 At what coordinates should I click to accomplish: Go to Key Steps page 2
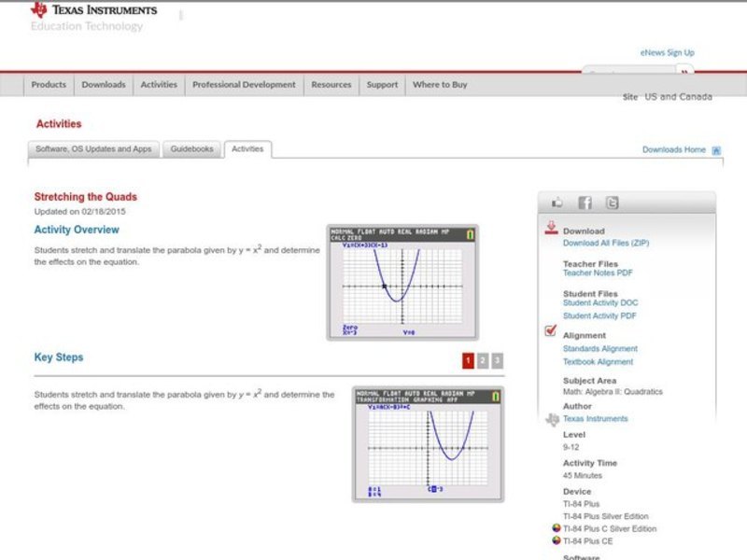tap(483, 360)
